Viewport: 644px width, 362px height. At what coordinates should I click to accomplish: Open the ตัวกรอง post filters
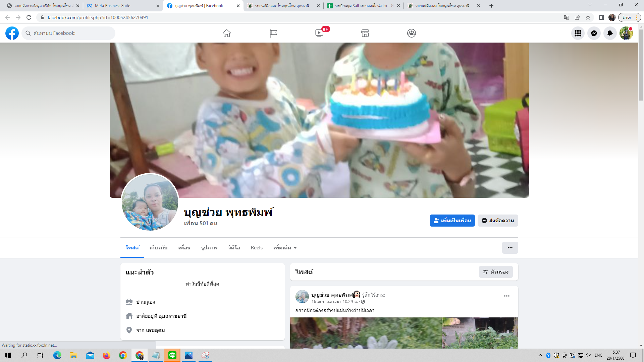point(496,272)
